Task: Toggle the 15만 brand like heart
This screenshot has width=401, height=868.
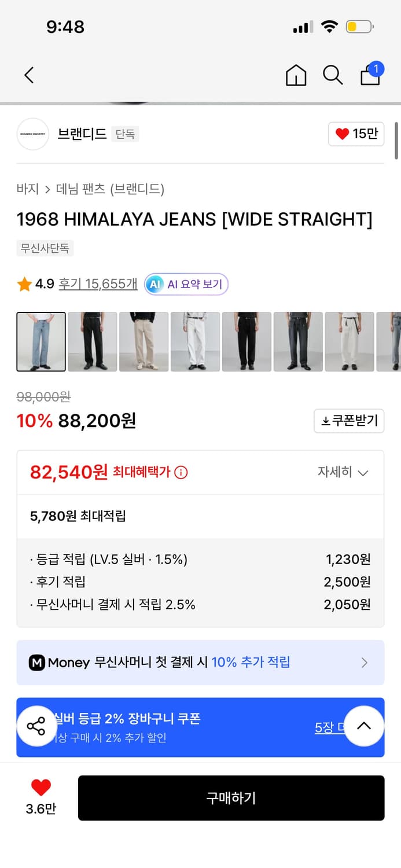Action: click(355, 134)
